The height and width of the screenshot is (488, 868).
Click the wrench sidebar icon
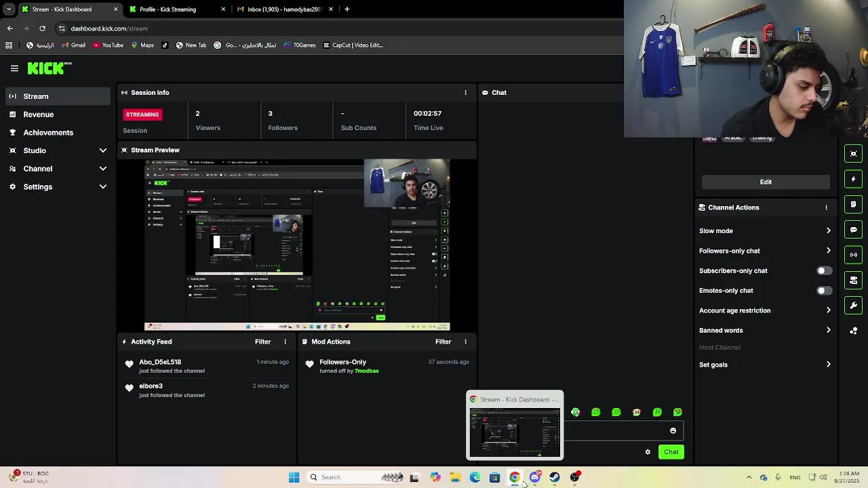(854, 305)
